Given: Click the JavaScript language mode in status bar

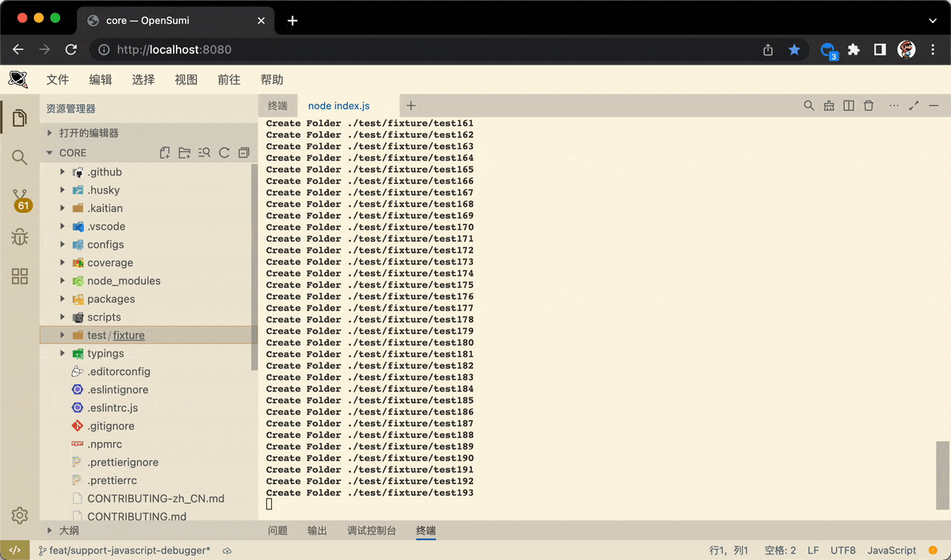Looking at the screenshot, I should pos(892,550).
